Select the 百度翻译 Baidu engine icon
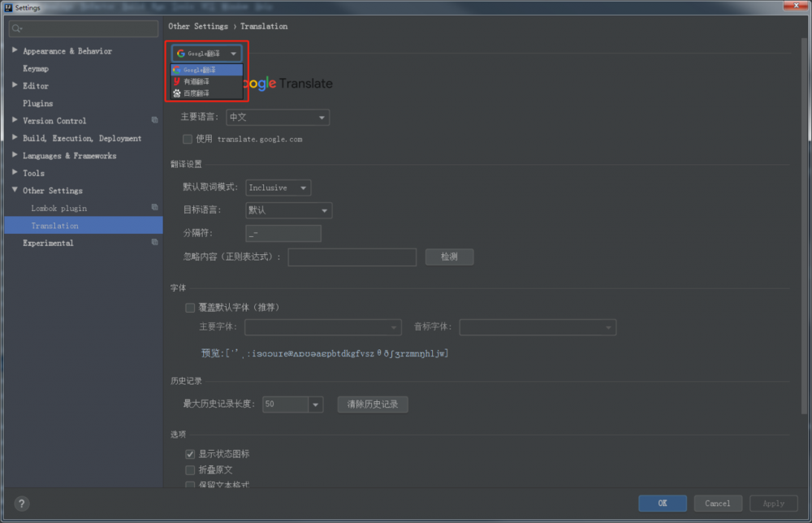Image resolution: width=812 pixels, height=523 pixels. [176, 93]
